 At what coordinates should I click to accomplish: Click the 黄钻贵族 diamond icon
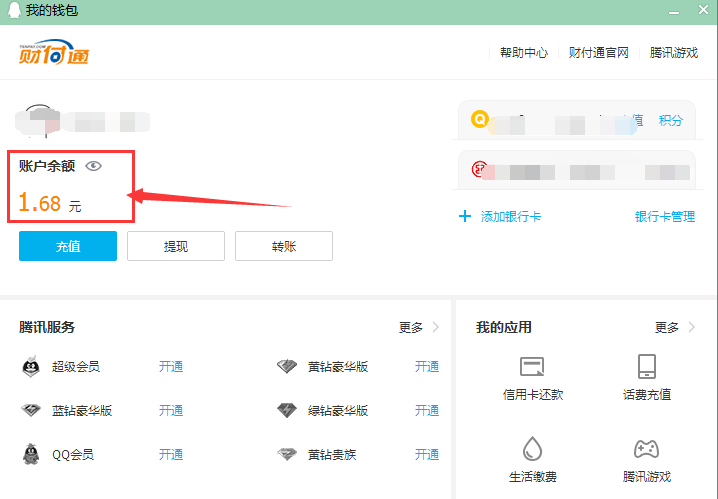click(x=287, y=454)
